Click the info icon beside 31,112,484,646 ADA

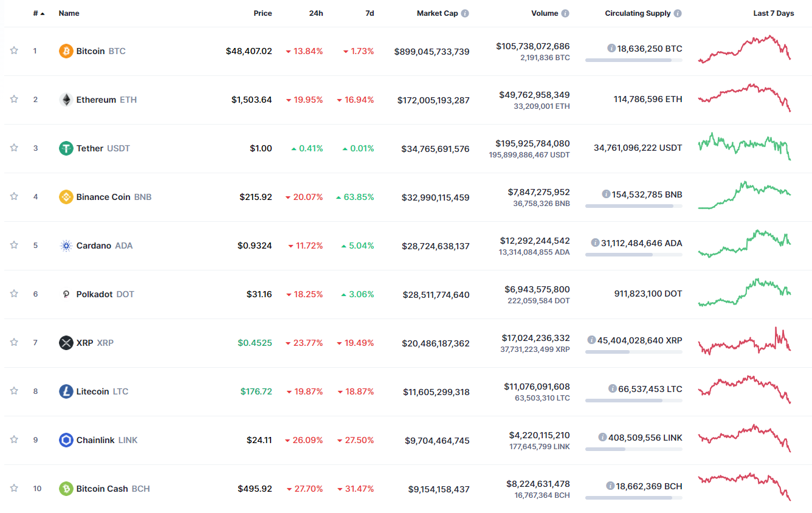595,243
